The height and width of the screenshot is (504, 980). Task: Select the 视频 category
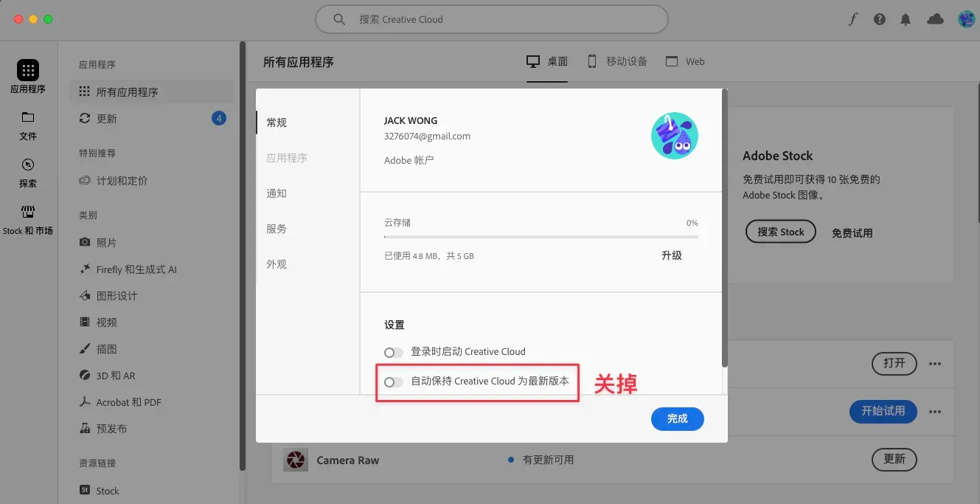tap(98, 322)
